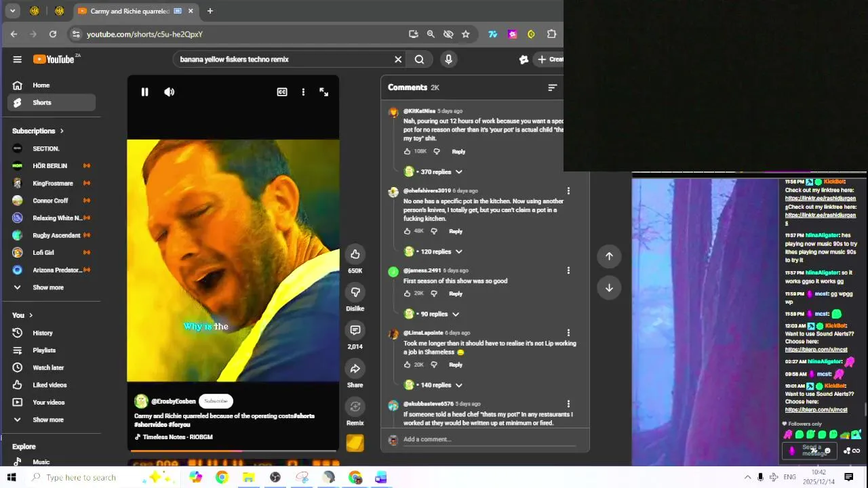
Task: Open Playlists in the sidebar
Action: pyautogui.click(x=52, y=350)
